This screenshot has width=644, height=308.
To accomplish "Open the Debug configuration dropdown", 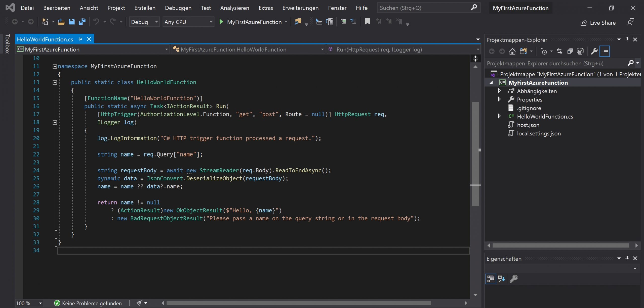I will click(x=144, y=22).
